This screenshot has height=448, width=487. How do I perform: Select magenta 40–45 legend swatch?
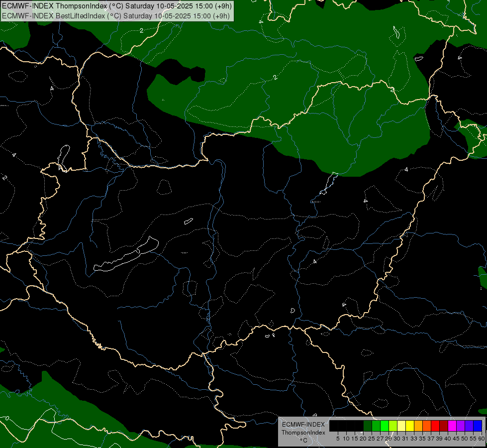452,426
